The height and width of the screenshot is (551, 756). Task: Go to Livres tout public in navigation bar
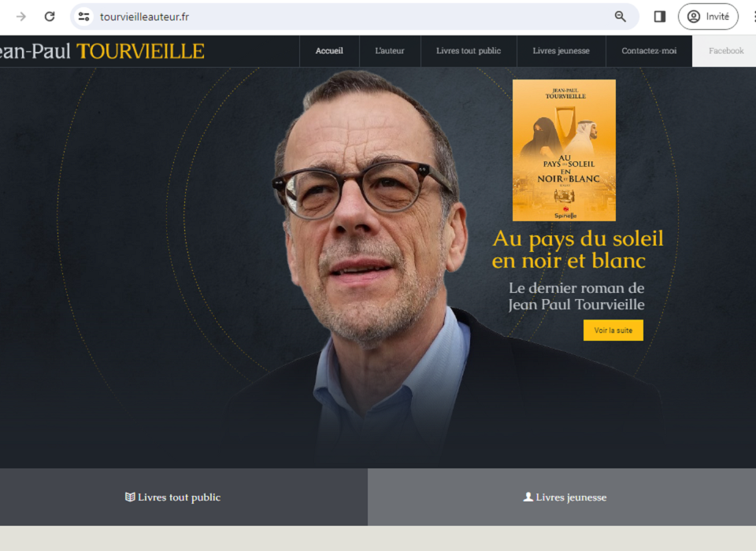coord(468,50)
